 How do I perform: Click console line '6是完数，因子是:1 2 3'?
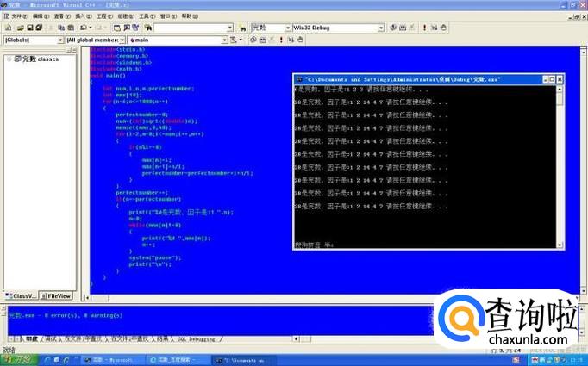(328, 90)
